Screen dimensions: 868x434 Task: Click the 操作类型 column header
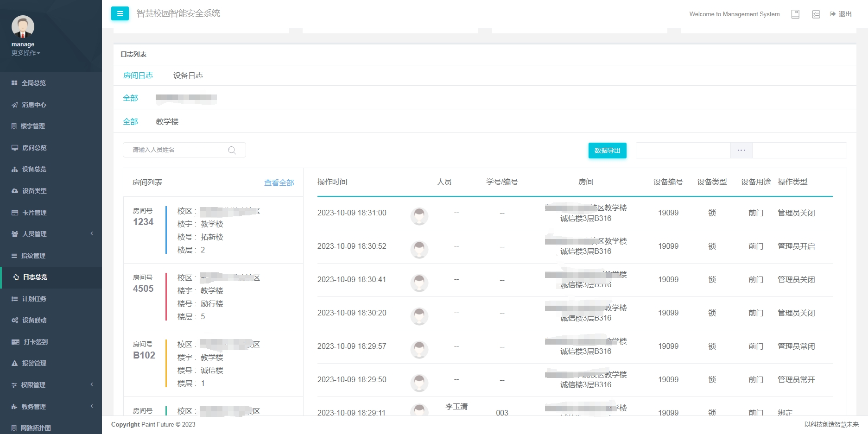tap(792, 182)
